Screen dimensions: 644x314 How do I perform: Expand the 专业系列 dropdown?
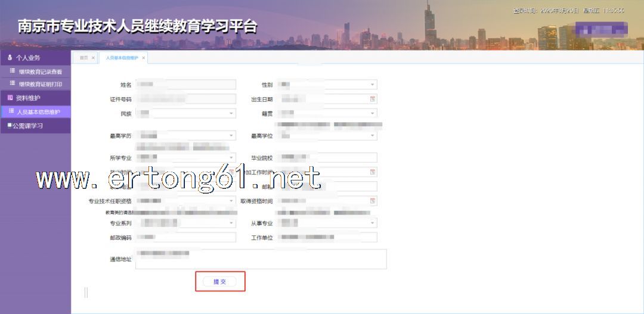[231, 223]
